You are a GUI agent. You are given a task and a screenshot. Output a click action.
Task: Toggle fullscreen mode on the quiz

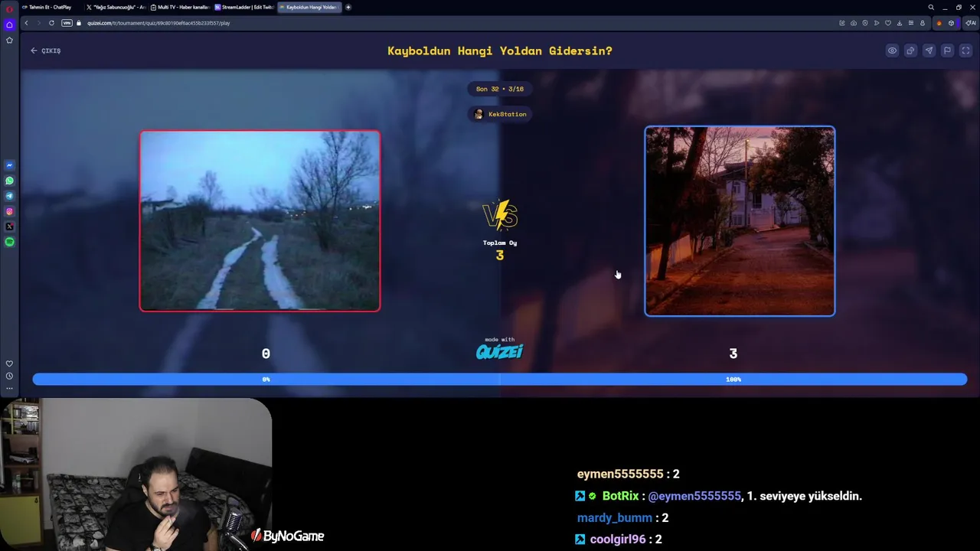(x=965, y=51)
